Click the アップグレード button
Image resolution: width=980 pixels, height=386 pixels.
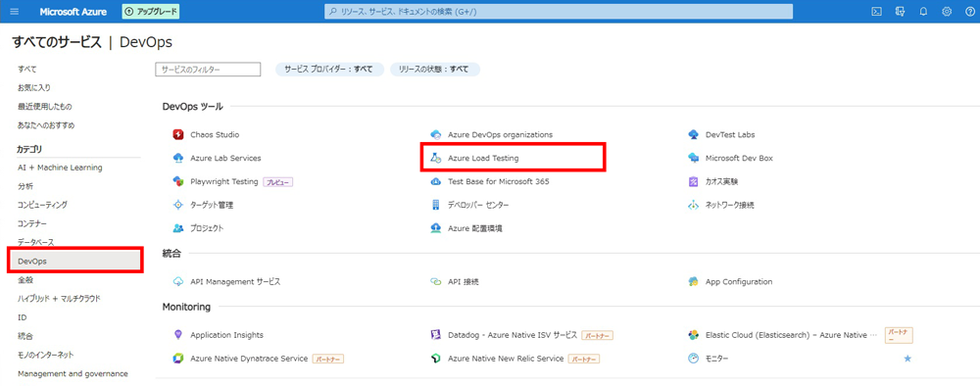coord(151,12)
